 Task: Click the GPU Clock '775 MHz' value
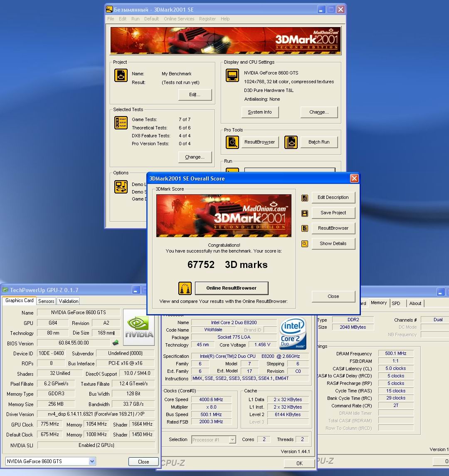(50, 424)
